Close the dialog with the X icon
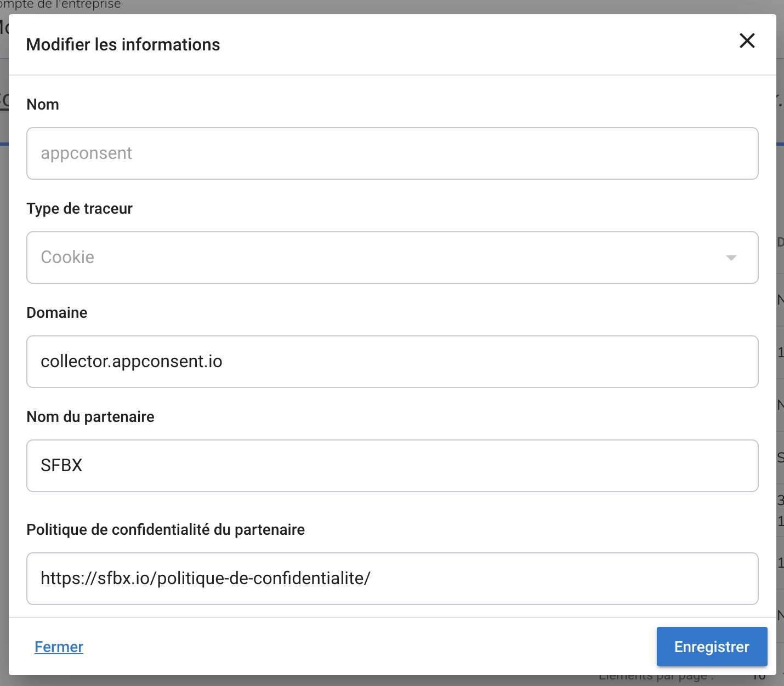The width and height of the screenshot is (784, 686). (747, 41)
